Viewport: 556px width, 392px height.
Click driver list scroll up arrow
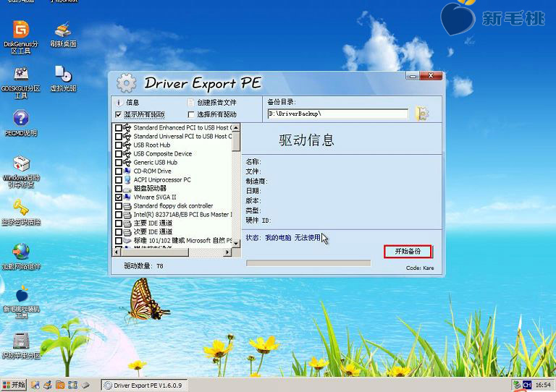tap(236, 127)
